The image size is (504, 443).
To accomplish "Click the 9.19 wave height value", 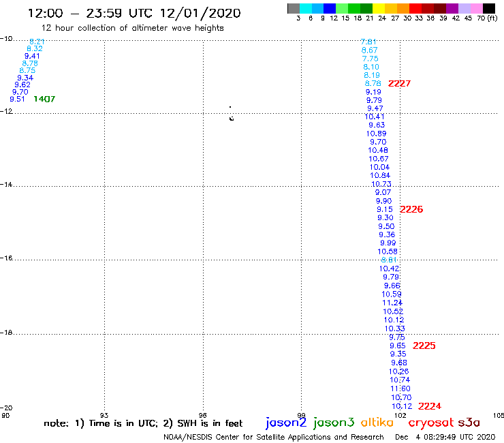I will point(373,92).
